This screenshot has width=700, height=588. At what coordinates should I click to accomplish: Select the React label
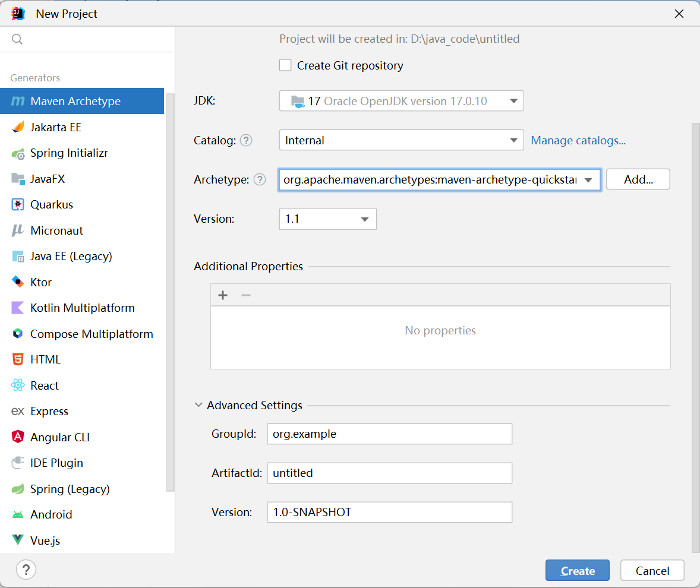point(45,385)
